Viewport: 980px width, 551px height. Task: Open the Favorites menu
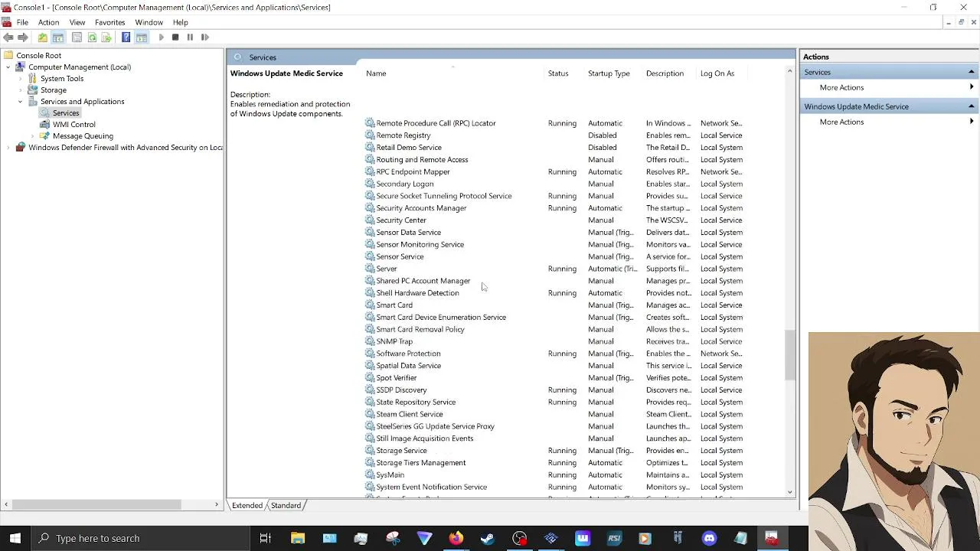pyautogui.click(x=109, y=22)
